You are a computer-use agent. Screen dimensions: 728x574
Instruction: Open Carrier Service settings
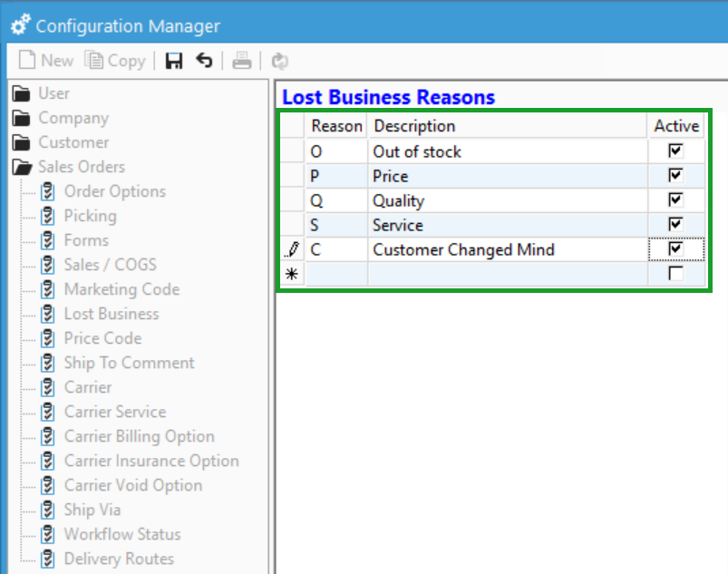point(115,412)
